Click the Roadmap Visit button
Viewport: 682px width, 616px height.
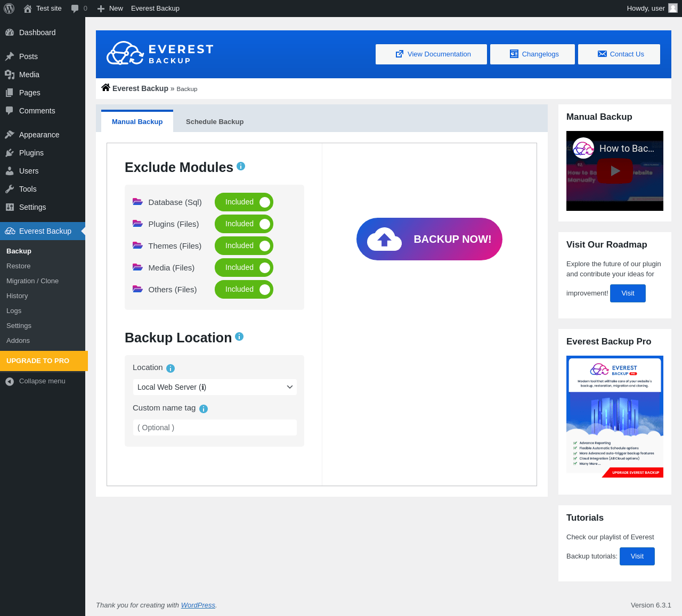tap(628, 293)
